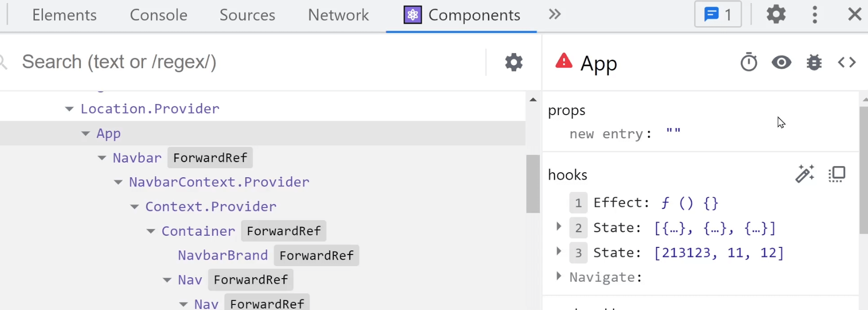Image resolution: width=868 pixels, height=310 pixels.
Task: Copy hooks data to clipboard
Action: coord(837,174)
